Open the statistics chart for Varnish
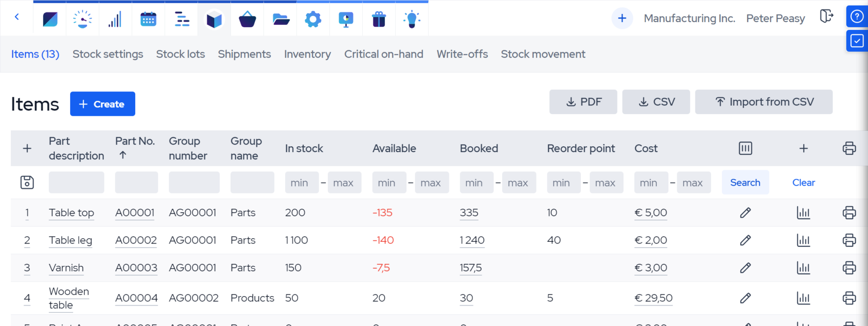 coord(803,268)
